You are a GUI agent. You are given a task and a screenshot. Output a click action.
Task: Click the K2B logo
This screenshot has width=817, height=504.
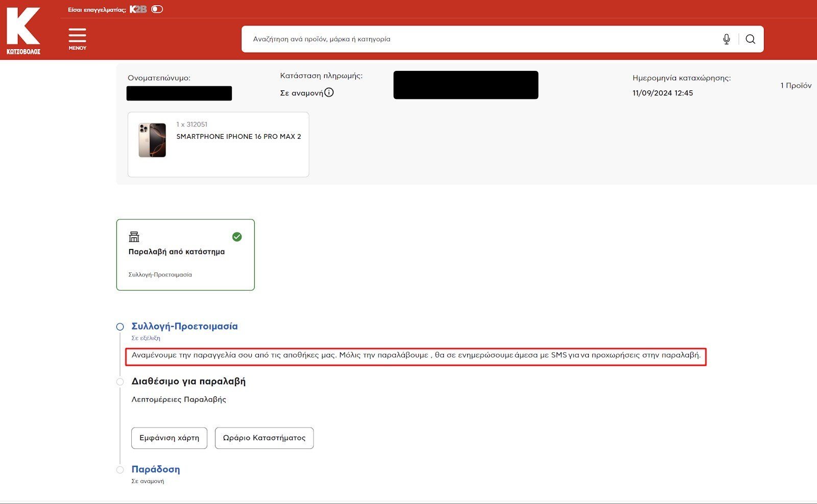click(138, 9)
